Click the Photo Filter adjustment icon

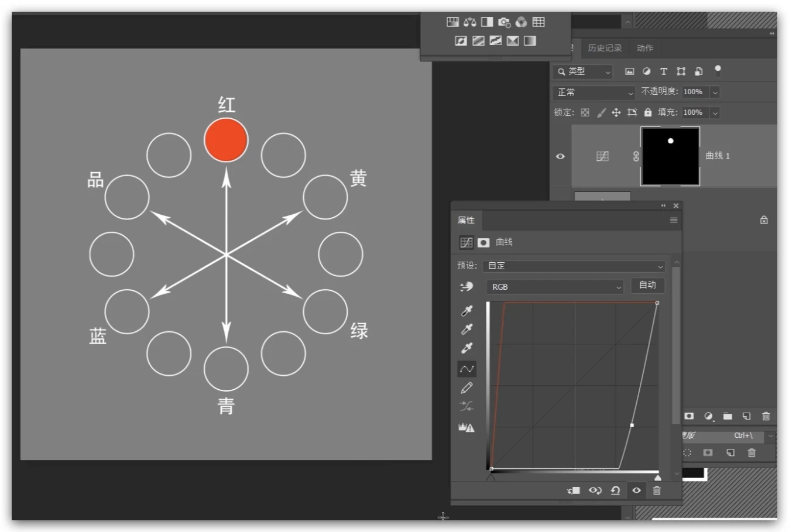tap(504, 22)
